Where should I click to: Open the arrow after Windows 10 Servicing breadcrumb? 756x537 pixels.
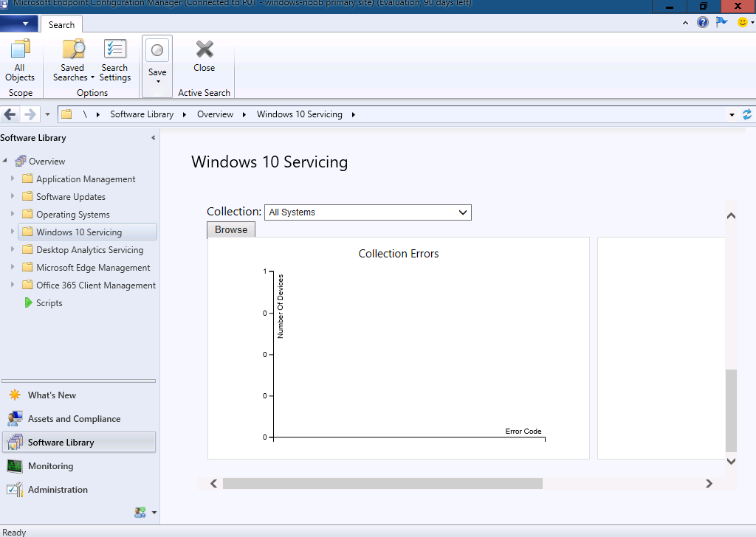point(354,114)
